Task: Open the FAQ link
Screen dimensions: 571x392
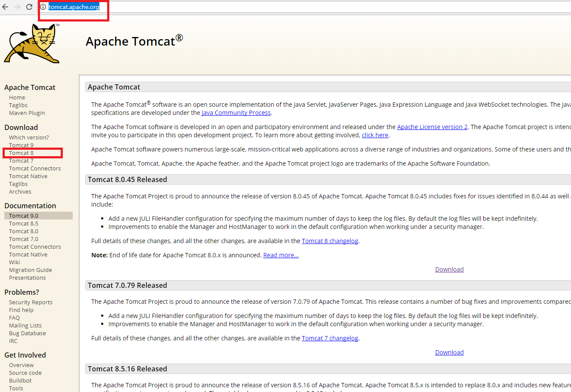Action: (14, 318)
